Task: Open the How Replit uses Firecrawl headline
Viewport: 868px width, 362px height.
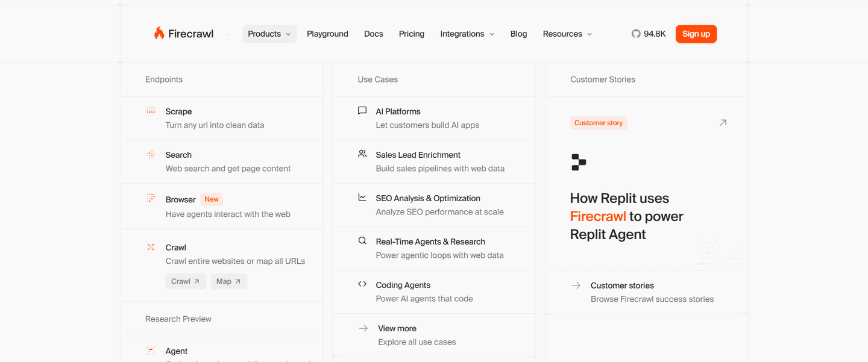Action: coord(627,216)
